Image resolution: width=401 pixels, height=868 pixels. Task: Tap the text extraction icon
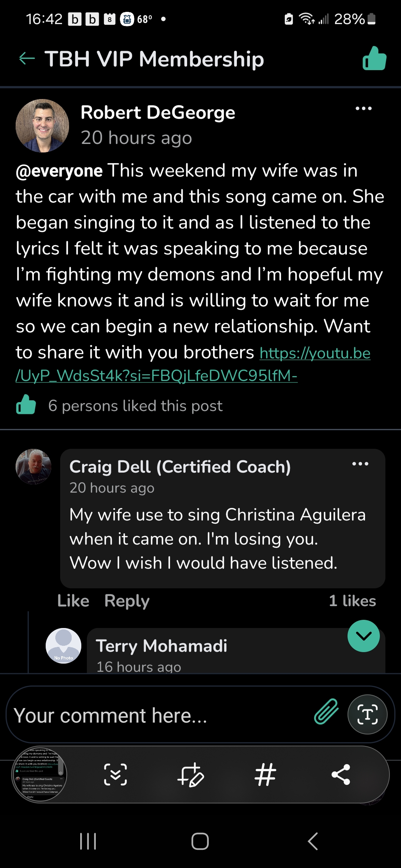click(367, 714)
